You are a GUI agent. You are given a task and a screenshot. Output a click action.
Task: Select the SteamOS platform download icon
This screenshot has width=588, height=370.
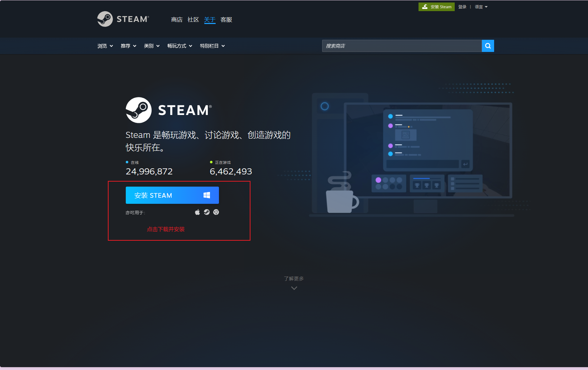click(x=207, y=212)
